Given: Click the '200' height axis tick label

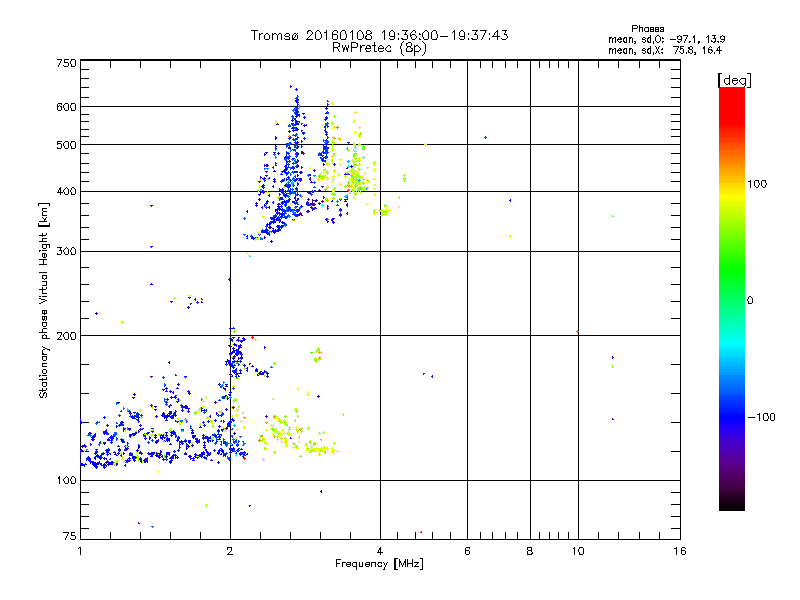Looking at the screenshot, I should coord(66,336).
